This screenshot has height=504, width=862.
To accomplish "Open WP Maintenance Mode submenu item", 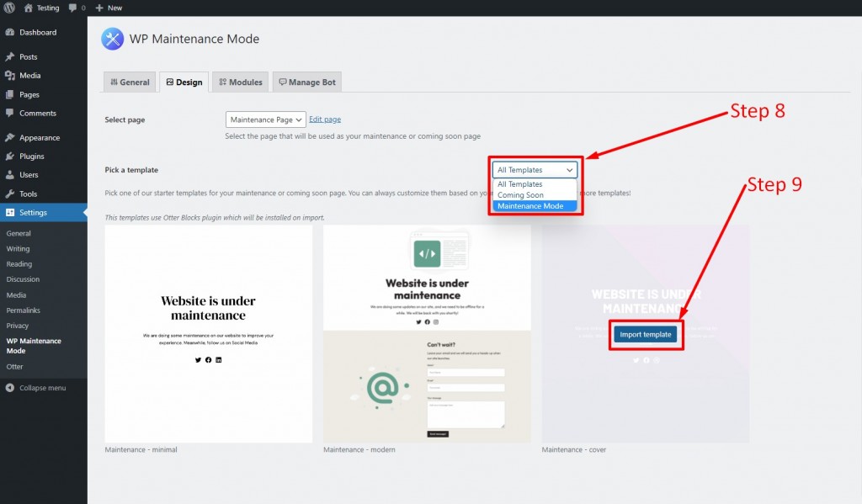I will 34,346.
